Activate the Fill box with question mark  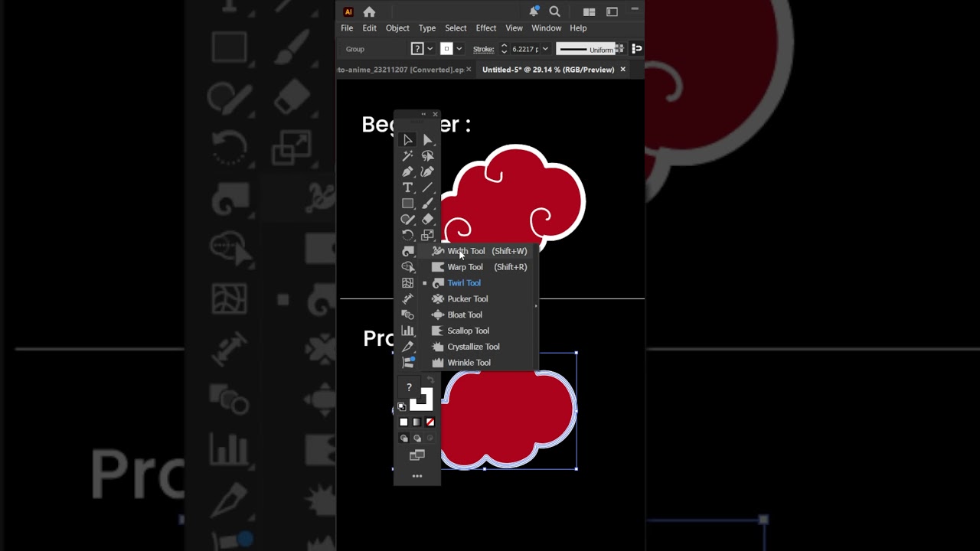coord(410,388)
